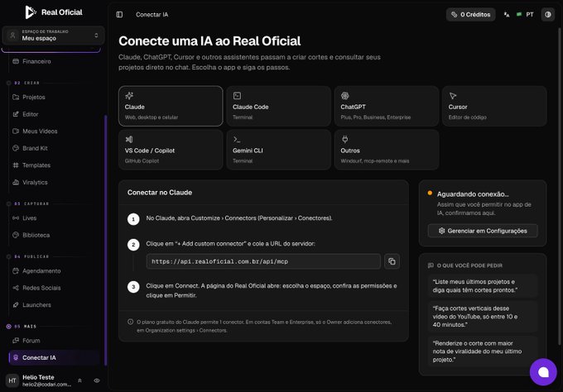Click the Lives broadcast icon
Image resolution: width=563 pixels, height=392 pixels.
point(16,218)
